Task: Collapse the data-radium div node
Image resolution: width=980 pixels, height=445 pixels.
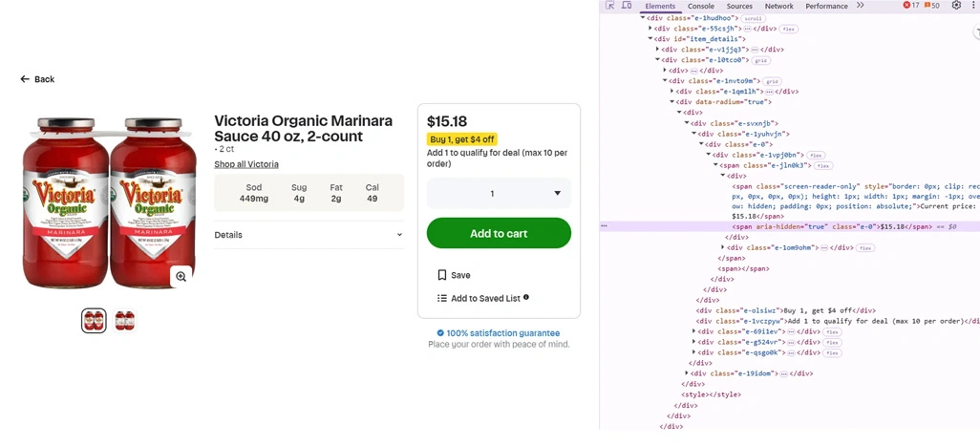Action: [x=671, y=102]
